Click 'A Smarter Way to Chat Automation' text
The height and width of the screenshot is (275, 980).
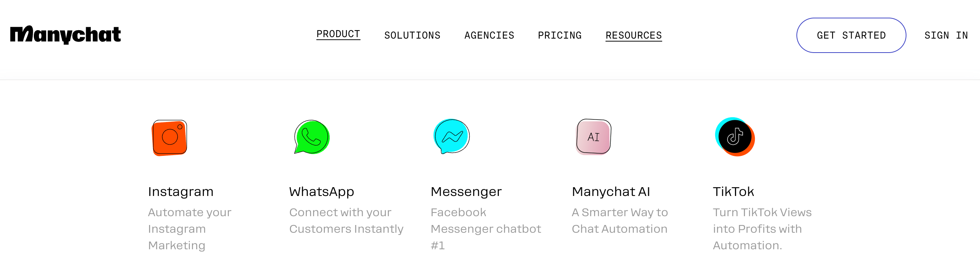click(x=619, y=221)
